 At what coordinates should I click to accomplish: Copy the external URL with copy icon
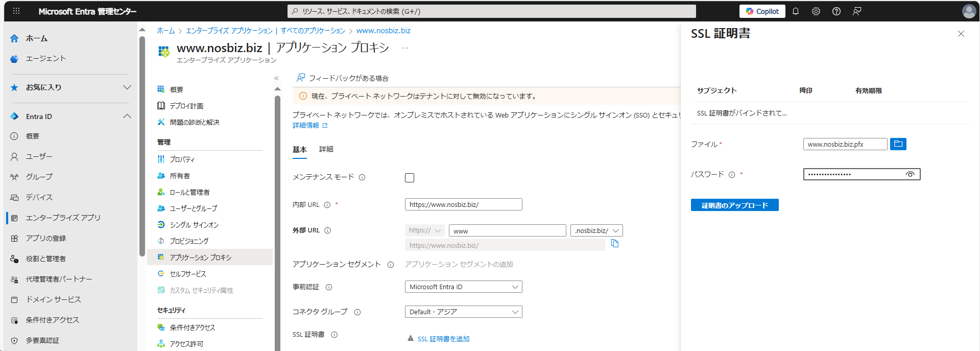(615, 244)
